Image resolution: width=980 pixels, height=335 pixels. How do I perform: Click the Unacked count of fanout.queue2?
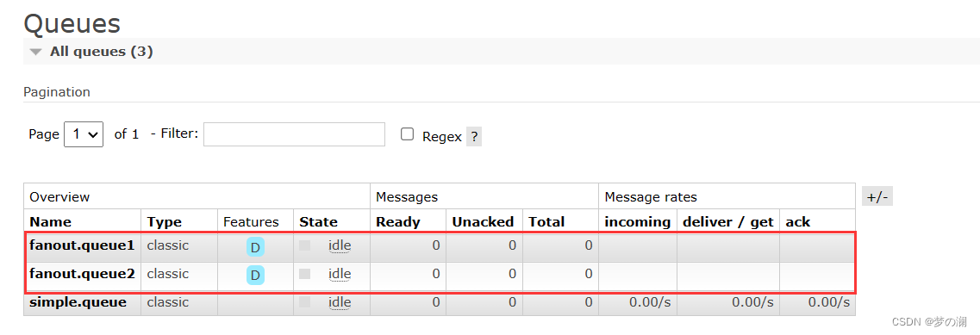click(x=513, y=274)
